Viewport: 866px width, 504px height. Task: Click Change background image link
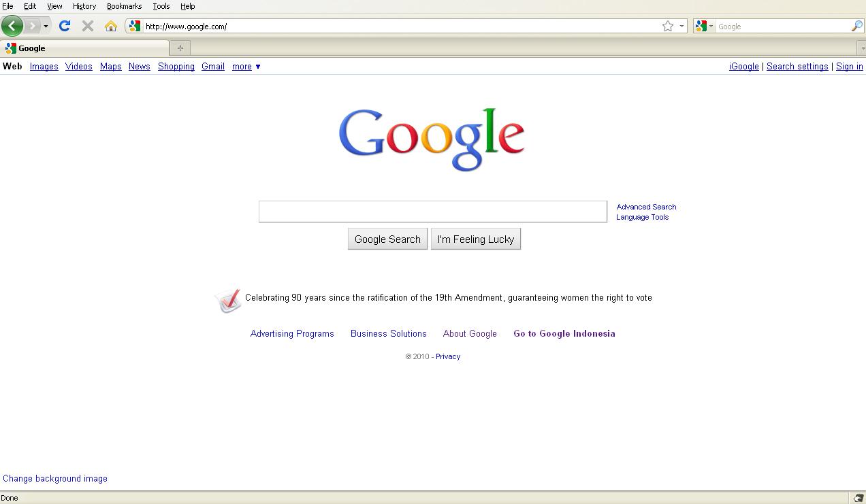click(x=55, y=479)
